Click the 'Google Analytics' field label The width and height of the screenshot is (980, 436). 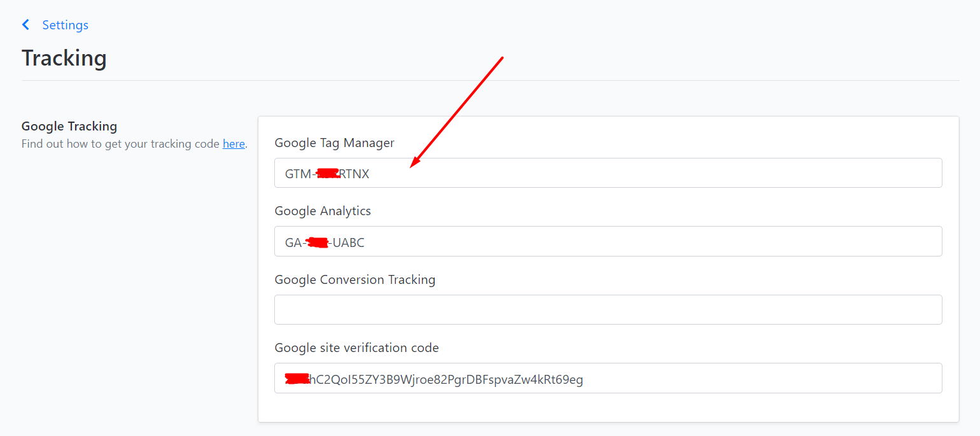[323, 211]
